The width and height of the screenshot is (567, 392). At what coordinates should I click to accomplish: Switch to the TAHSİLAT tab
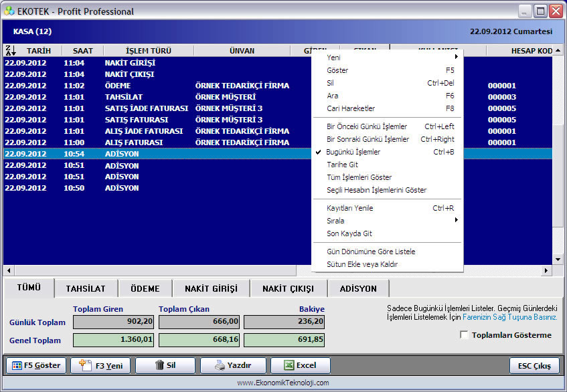click(86, 289)
